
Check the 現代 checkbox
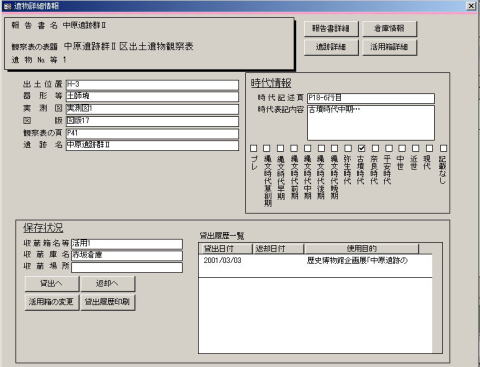(x=429, y=148)
